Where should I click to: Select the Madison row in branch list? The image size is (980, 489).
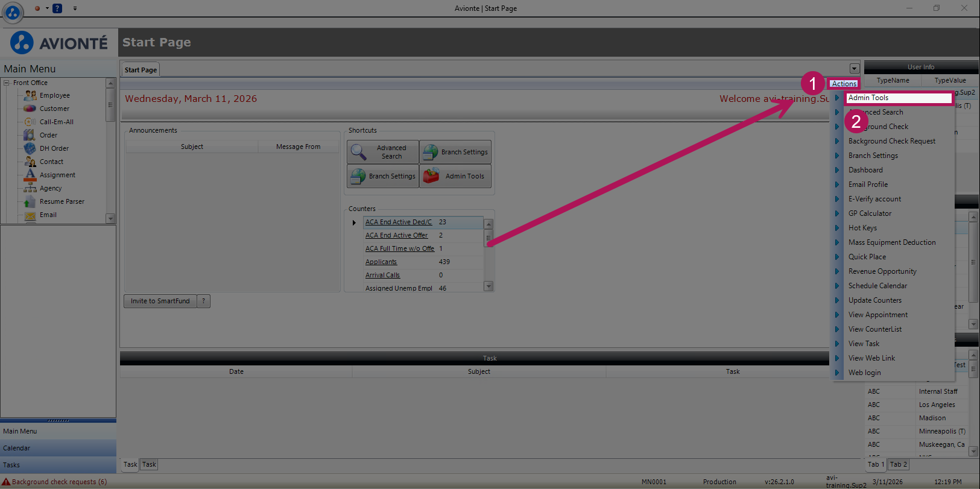pos(917,418)
